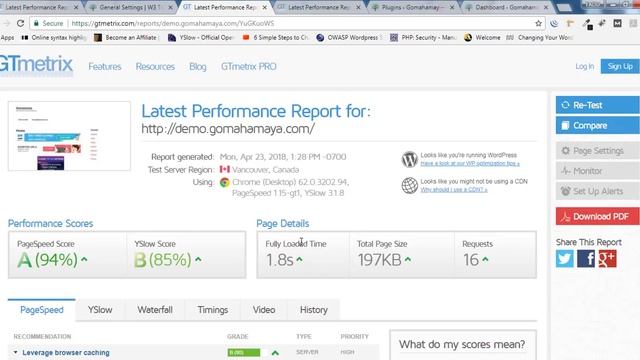Image resolution: width=640 pixels, height=360 pixels.
Task: Click the crescent extension icon in toolbar
Action: (x=554, y=23)
